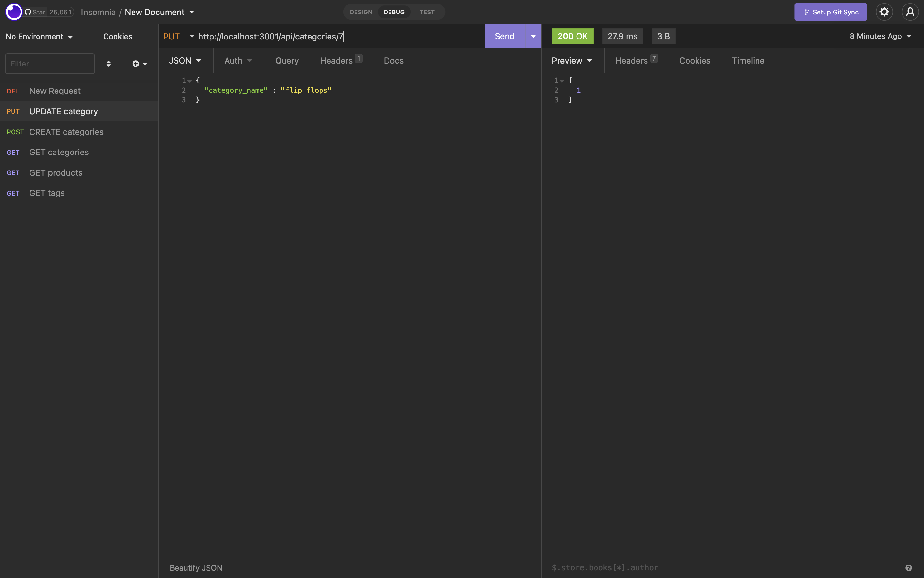Open the Preview mode dropdown
Viewport: 924px width, 578px height.
[x=572, y=60]
